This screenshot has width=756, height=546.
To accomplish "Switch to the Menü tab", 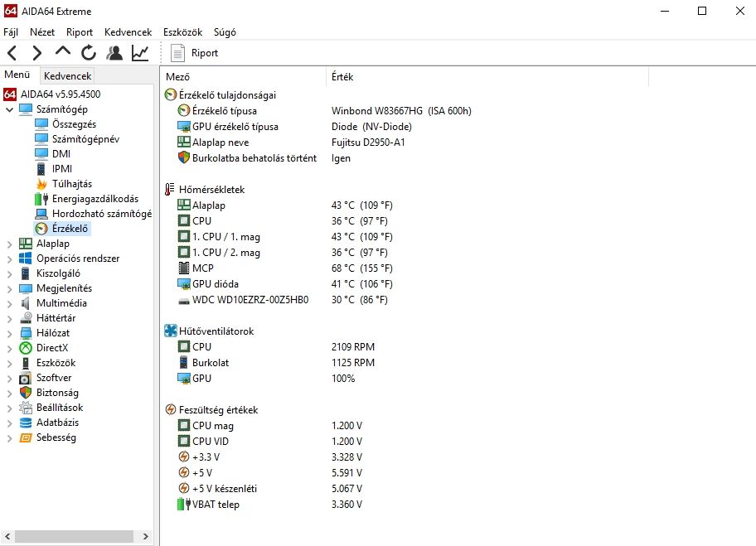I will [x=17, y=75].
